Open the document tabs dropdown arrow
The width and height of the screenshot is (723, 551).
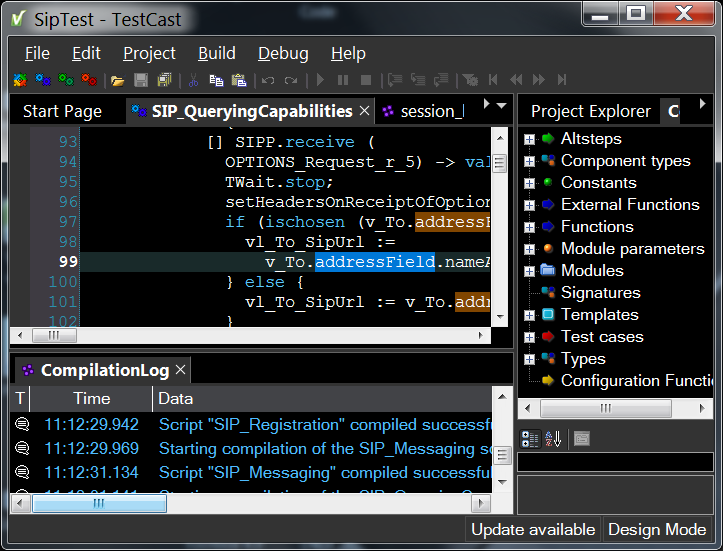[x=502, y=105]
